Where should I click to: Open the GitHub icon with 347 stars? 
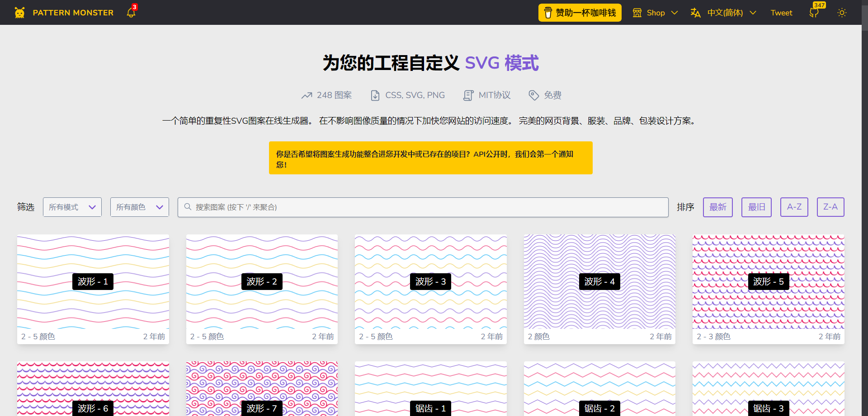click(814, 13)
